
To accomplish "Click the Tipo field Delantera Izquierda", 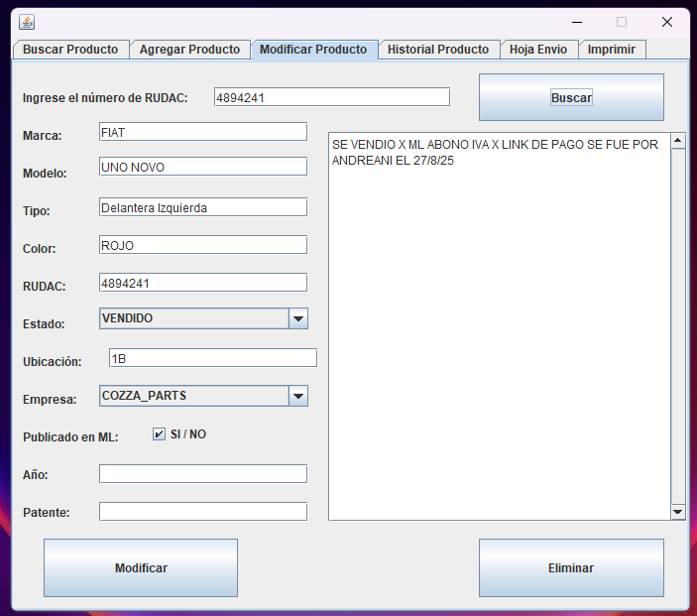I will pyautogui.click(x=203, y=207).
